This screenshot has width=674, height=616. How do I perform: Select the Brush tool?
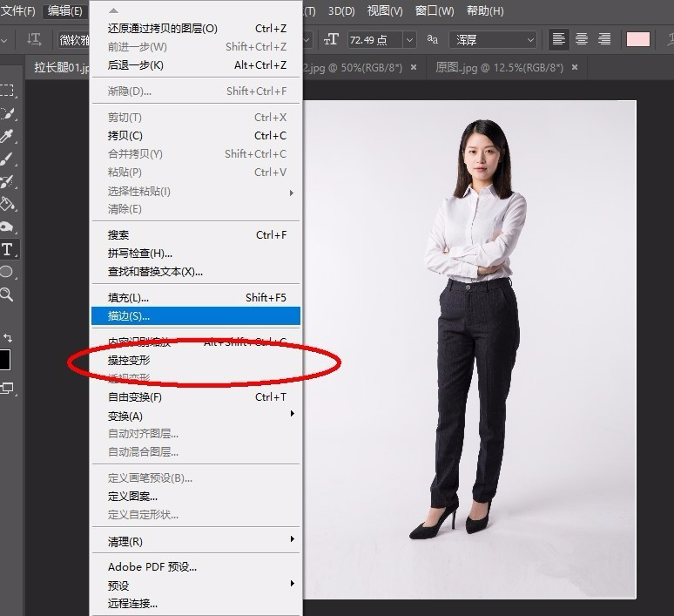point(7,159)
